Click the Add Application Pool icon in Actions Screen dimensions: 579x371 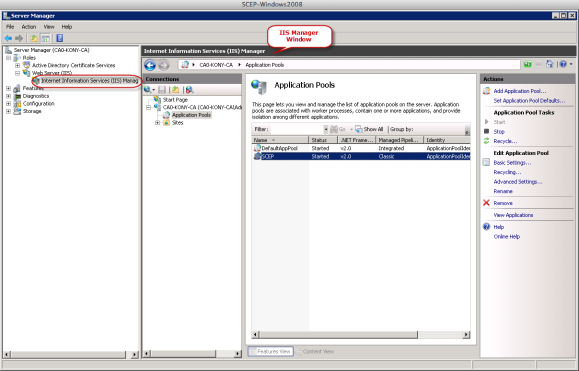click(x=487, y=91)
